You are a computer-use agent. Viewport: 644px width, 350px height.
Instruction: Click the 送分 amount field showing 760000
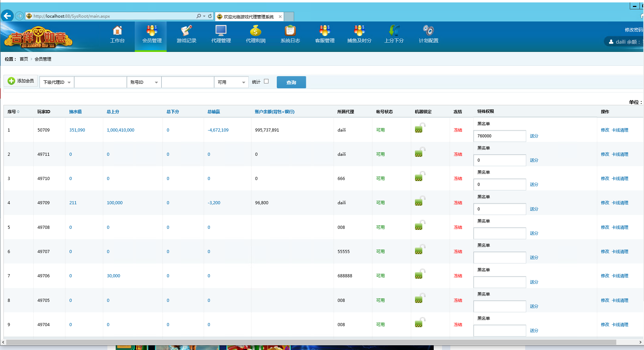point(499,136)
